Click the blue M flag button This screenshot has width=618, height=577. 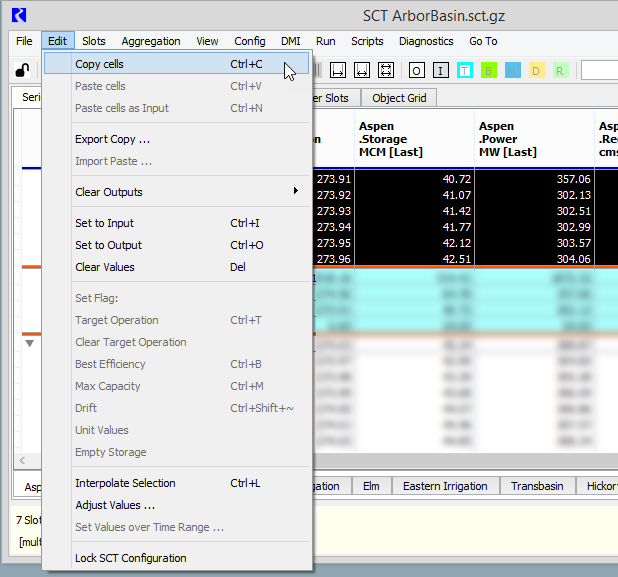[513, 70]
